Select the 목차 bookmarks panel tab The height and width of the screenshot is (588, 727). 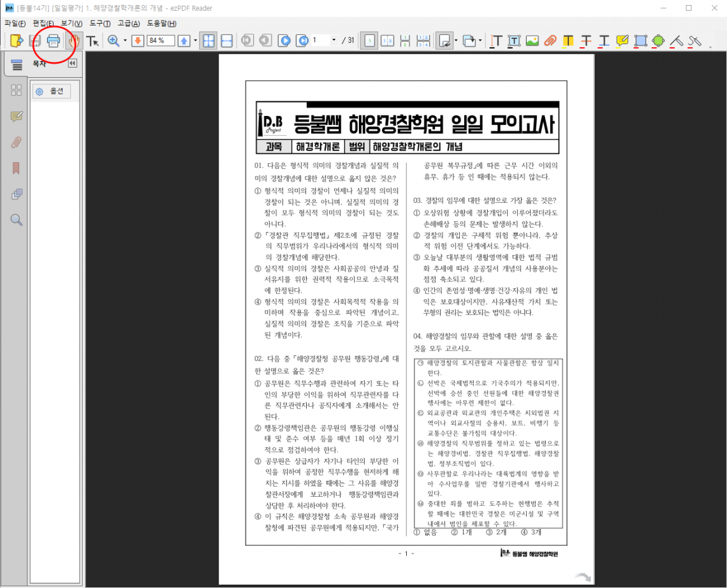tap(17, 64)
